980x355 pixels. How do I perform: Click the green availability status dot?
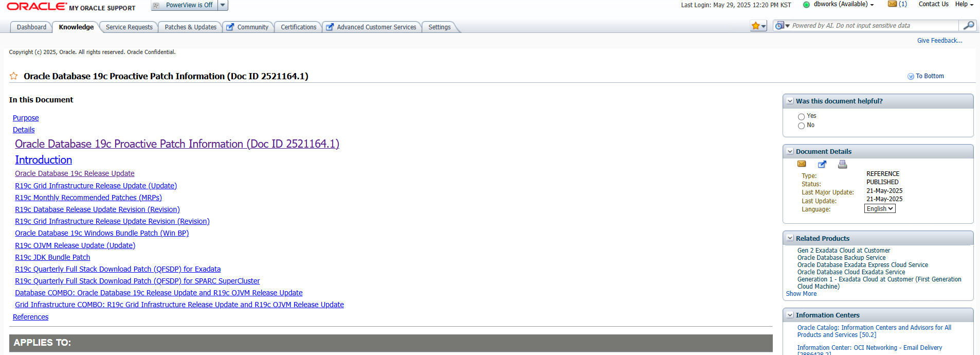[x=806, y=5]
